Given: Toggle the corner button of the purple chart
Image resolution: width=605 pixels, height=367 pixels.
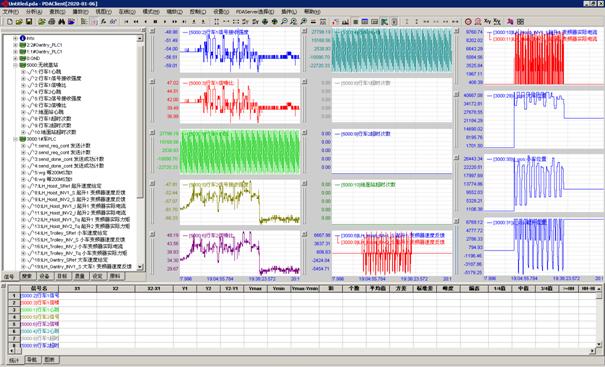Looking at the screenshot, I should (152, 234).
